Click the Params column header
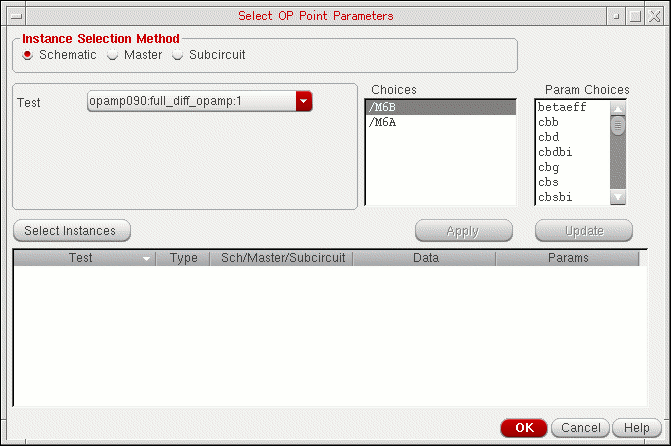 [568, 258]
